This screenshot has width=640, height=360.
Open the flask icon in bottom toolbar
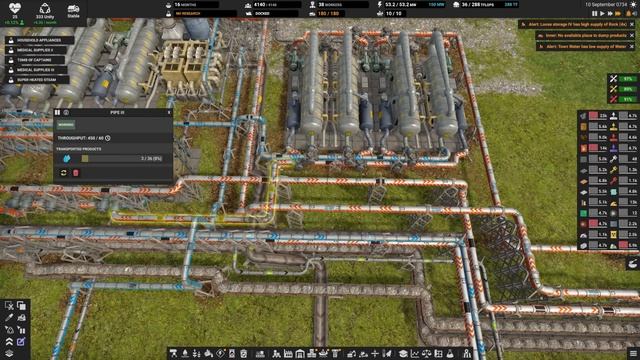coord(450,353)
